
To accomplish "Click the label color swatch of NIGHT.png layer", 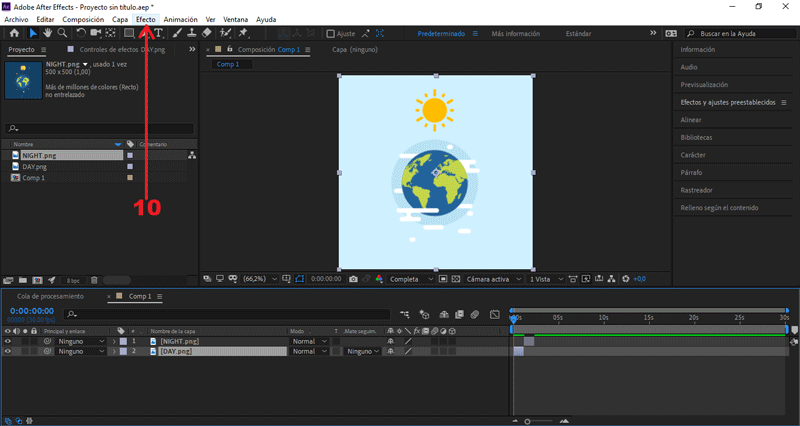I will (123, 341).
